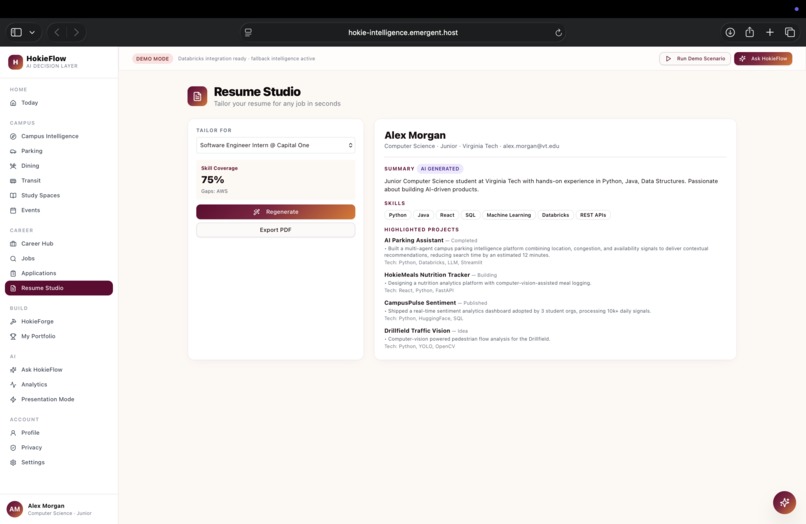Viewport: 806px width, 524px height.
Task: Click the 75% skill coverage value
Action: pyautogui.click(x=213, y=180)
